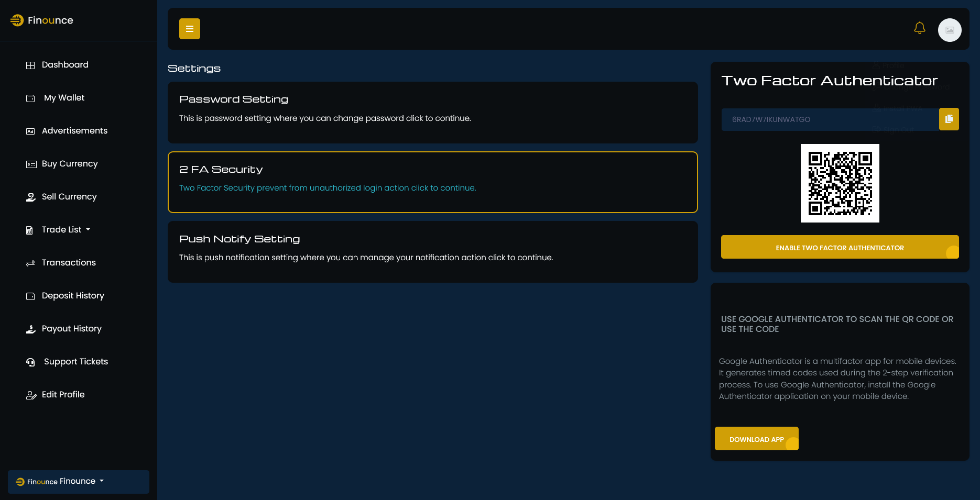Click the Dashboard grid icon

[30, 65]
